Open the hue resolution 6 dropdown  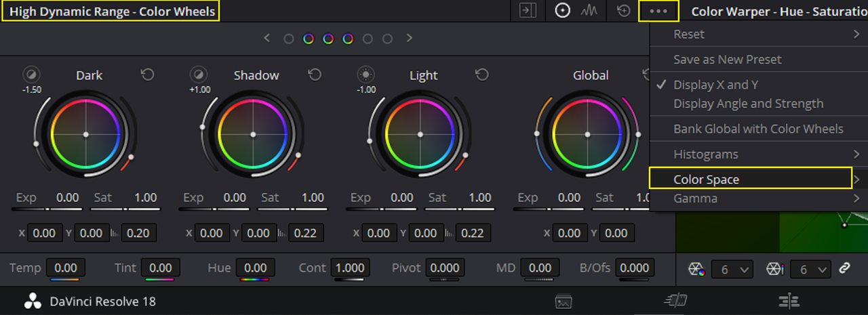[733, 270]
